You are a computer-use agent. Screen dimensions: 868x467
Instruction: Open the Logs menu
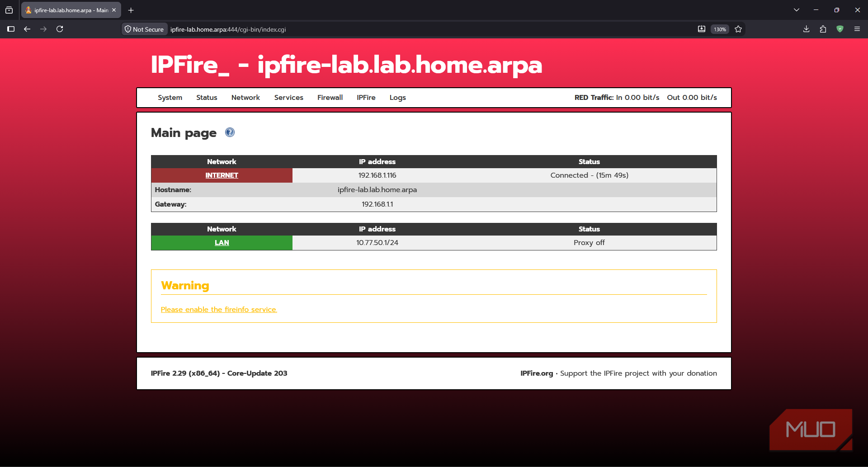398,98
